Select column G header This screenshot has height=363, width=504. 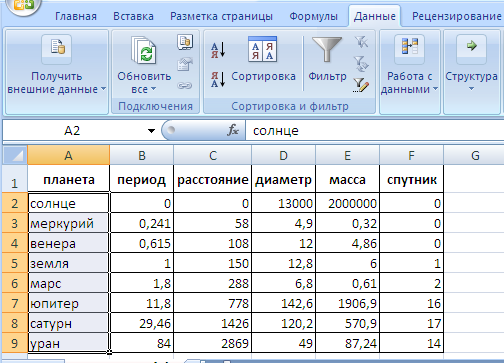pos(475,155)
